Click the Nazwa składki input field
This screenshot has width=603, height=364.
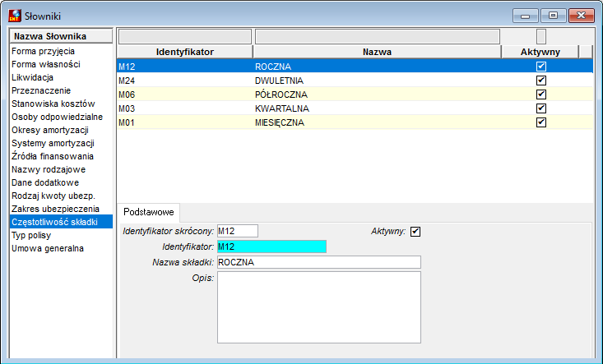pyautogui.click(x=319, y=262)
